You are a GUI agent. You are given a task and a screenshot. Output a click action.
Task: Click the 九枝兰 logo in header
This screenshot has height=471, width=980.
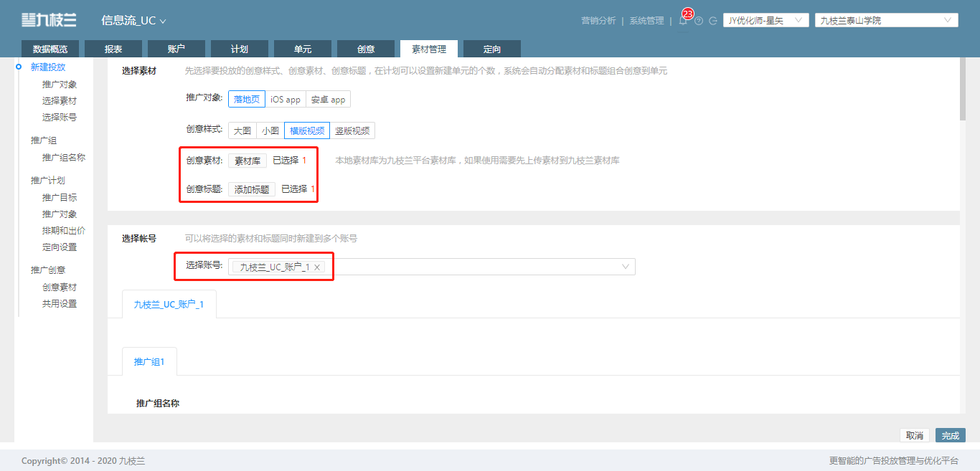[x=49, y=20]
